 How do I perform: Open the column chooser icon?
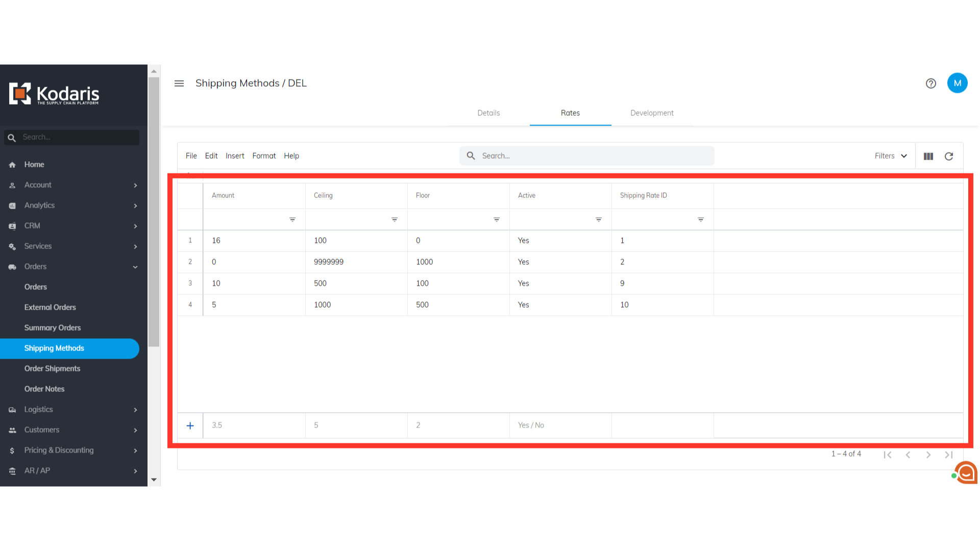point(928,156)
